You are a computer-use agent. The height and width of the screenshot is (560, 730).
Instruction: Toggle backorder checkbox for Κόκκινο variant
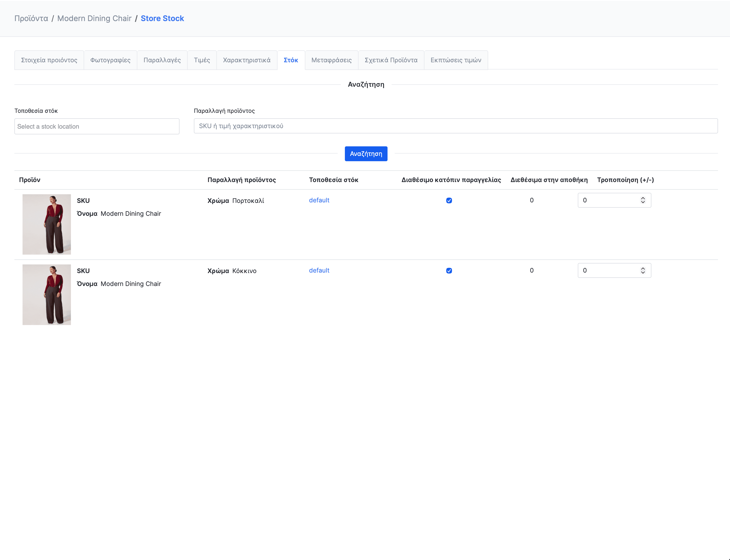(449, 271)
